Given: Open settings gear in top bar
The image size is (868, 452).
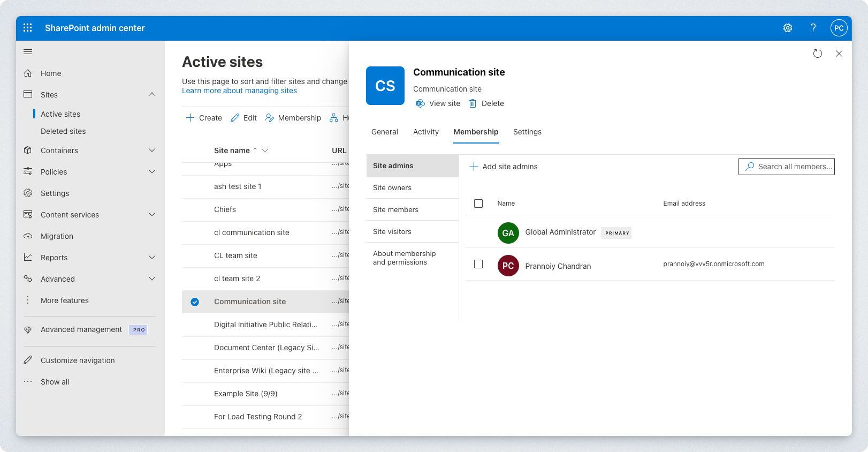Looking at the screenshot, I should click(x=788, y=28).
